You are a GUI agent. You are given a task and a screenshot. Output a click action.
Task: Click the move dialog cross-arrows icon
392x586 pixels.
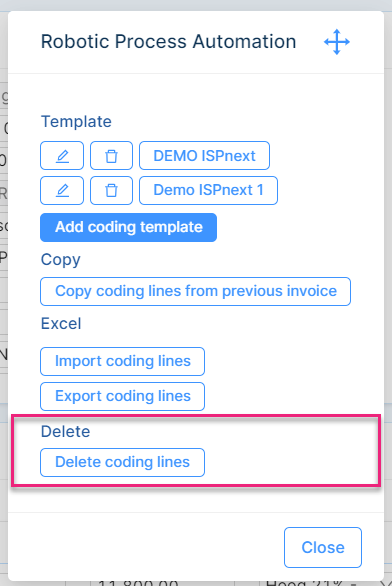point(337,42)
